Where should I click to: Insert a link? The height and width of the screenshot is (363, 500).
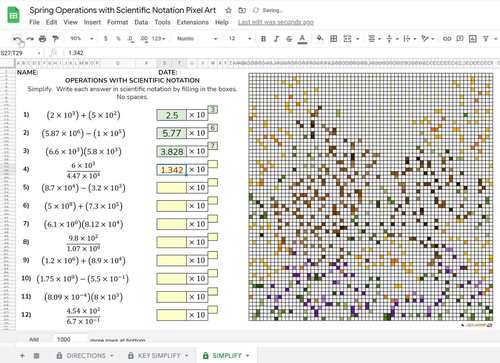click(x=447, y=39)
